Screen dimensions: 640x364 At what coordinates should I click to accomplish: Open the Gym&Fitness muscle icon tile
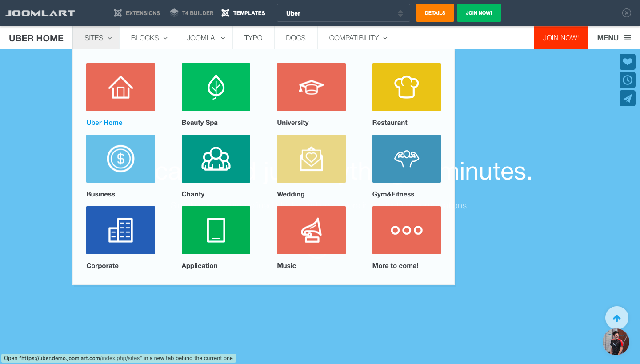click(406, 159)
